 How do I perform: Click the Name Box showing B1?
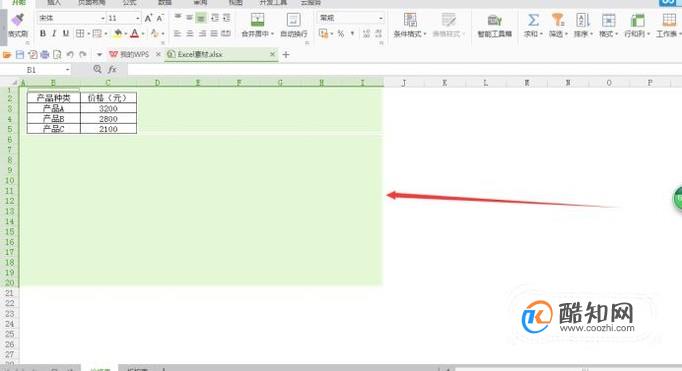tap(35, 70)
